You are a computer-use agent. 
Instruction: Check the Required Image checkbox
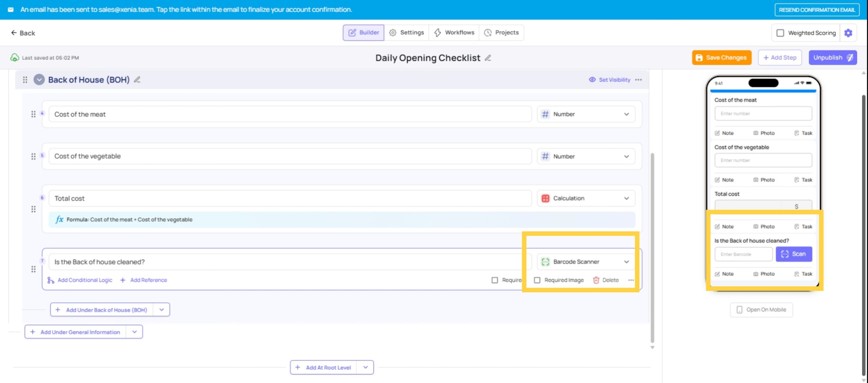[x=537, y=280]
